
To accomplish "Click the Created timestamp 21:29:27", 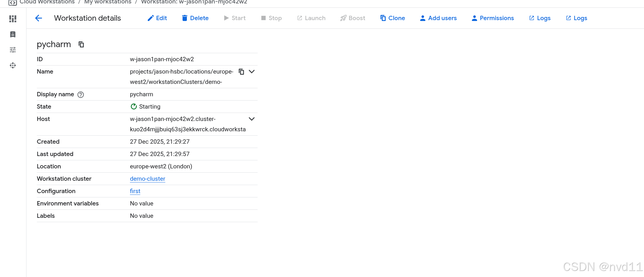I will click(x=160, y=142).
